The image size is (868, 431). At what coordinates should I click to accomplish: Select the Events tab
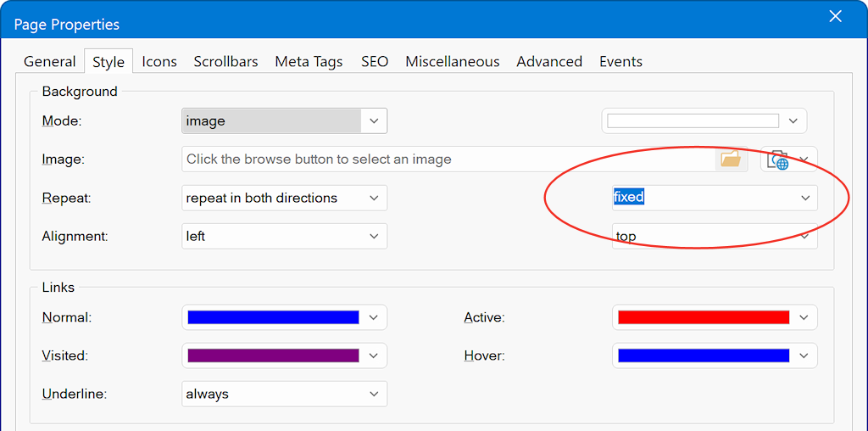(620, 61)
